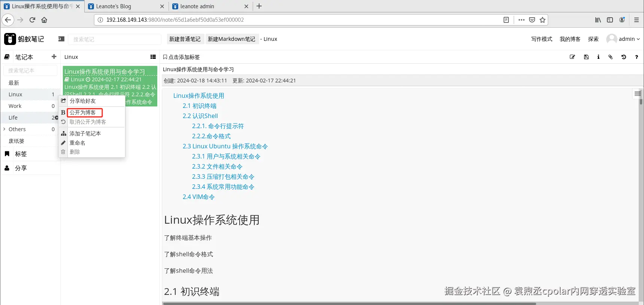Switch note list view mode icon
Viewport: 644px width, 305px height.
(x=153, y=57)
